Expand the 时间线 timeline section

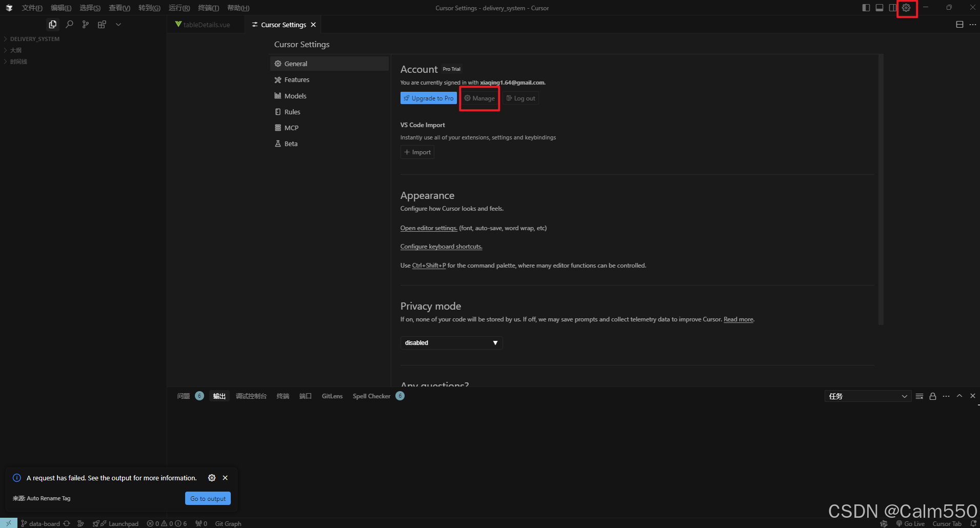pos(83,62)
